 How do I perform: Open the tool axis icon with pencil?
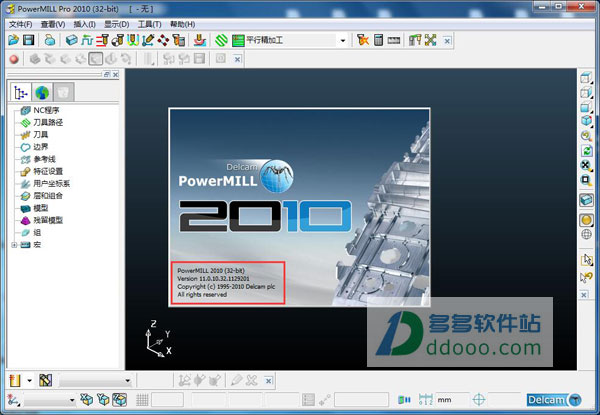pos(148,40)
